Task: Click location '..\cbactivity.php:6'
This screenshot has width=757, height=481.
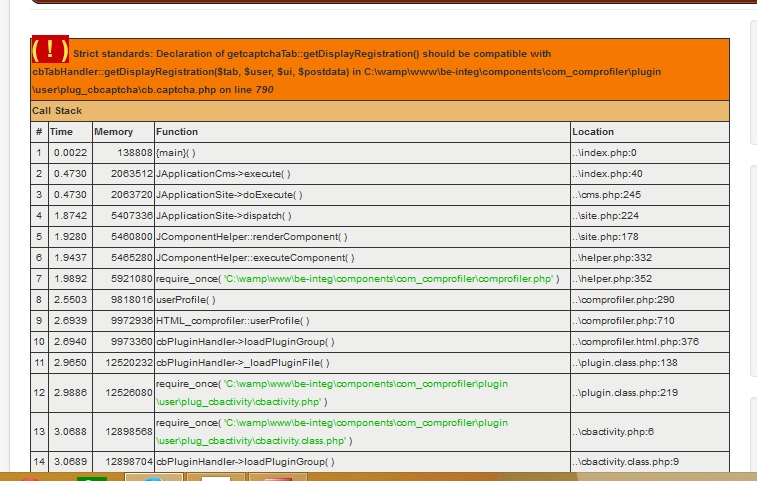Action: point(613,432)
